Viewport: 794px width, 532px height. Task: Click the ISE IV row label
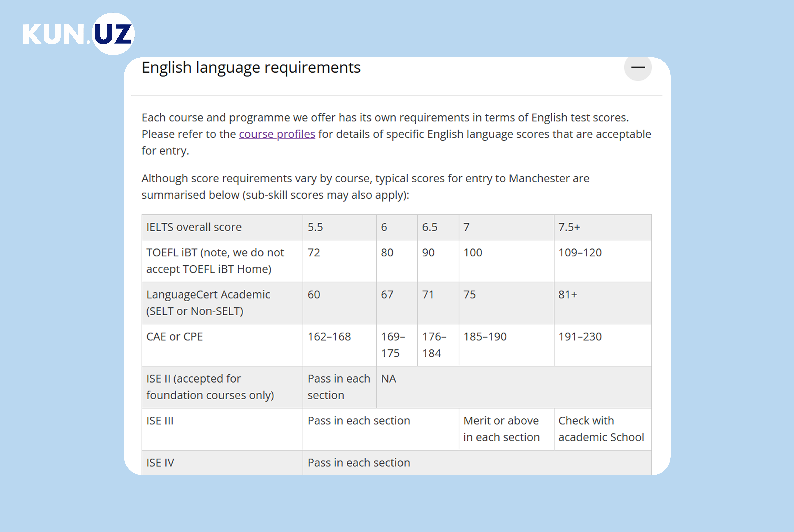pos(160,463)
